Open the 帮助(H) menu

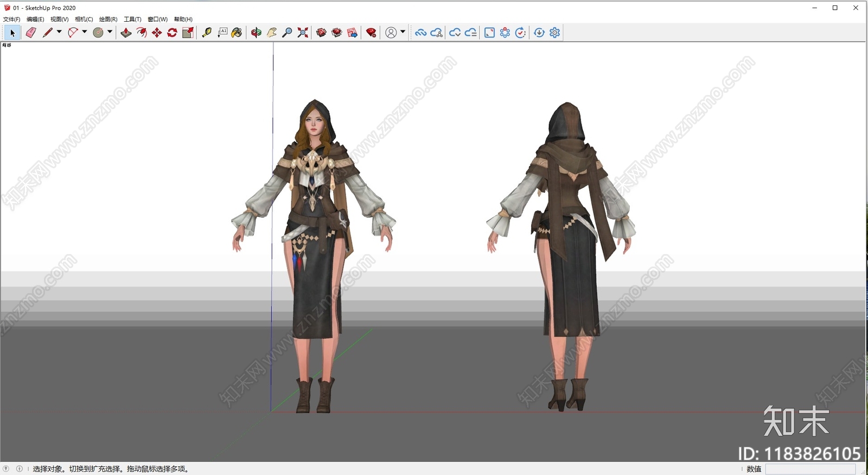coord(183,19)
